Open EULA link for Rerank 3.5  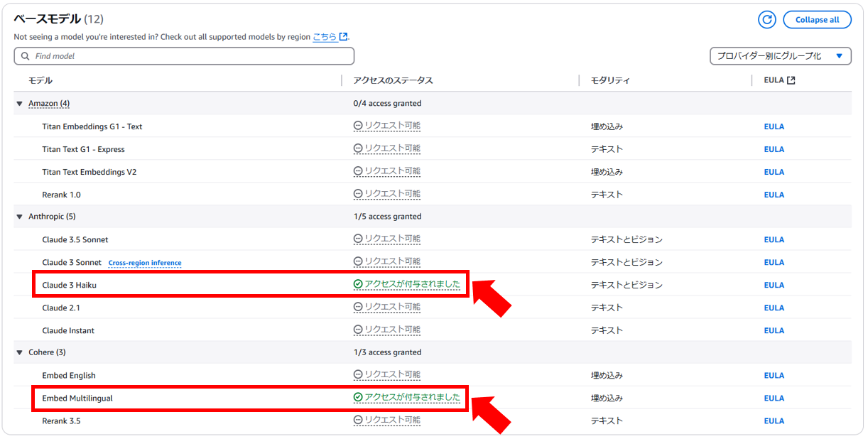[x=774, y=421]
